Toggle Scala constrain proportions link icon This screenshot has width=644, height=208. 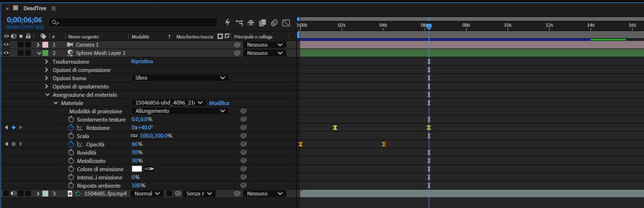(x=134, y=136)
